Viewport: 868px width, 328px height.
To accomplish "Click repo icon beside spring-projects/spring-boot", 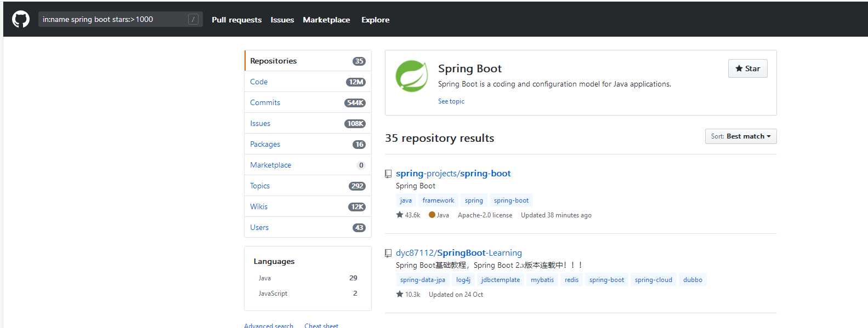I will [388, 174].
